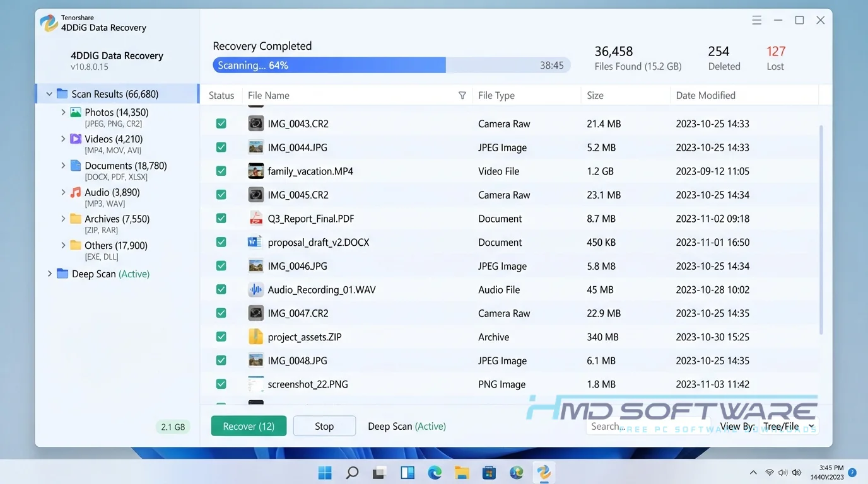Screen dimensions: 868x484
Task: Click the camera icon beside IMG_0043.CR2
Action: point(255,124)
